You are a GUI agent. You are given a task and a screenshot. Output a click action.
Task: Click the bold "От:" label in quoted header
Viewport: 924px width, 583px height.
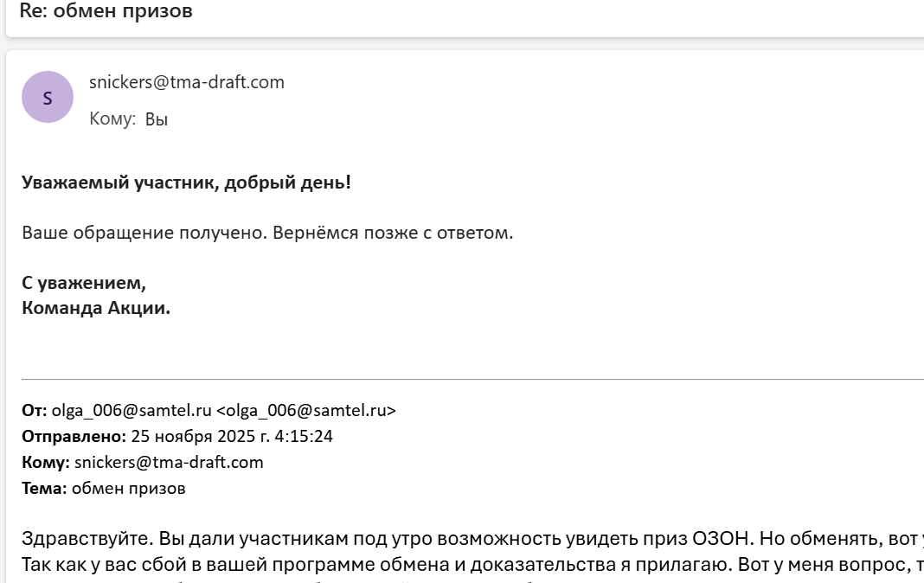pyautogui.click(x=35, y=411)
